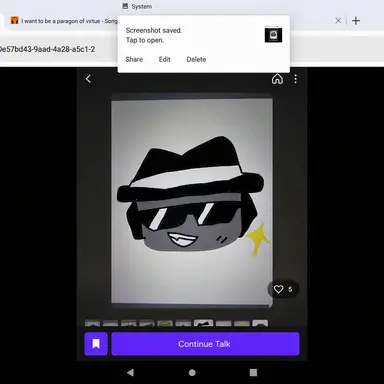Open the fedora character artwork image
This screenshot has height=384, width=384.
pos(192,201)
